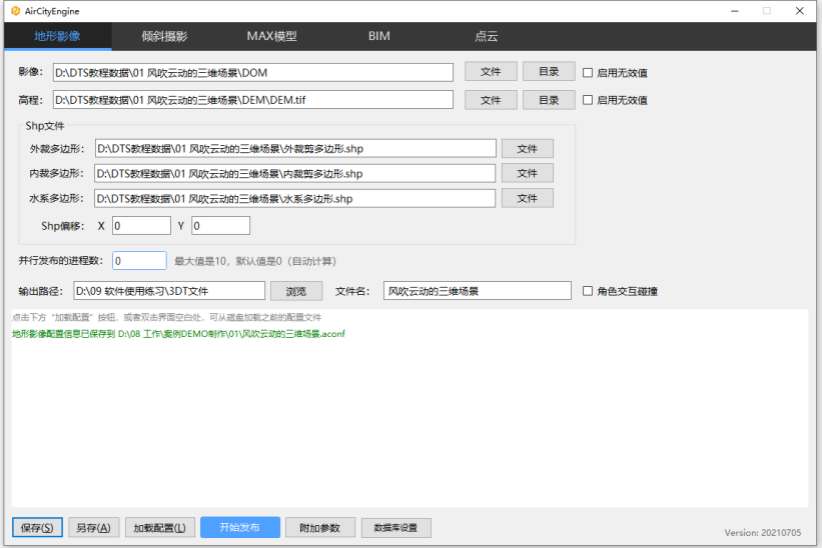Open the 点云 tab
Screen dimensions: 822x548
point(486,36)
